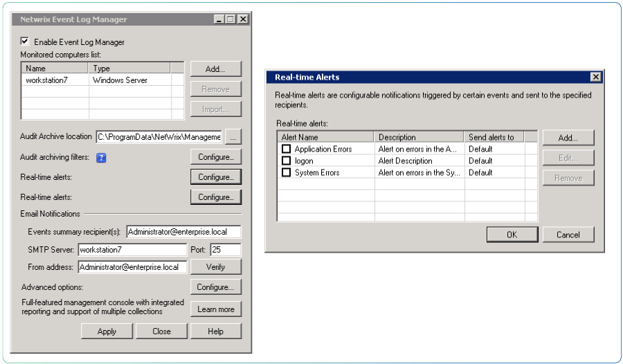Confirm the alerts dialog with OK

coord(512,235)
